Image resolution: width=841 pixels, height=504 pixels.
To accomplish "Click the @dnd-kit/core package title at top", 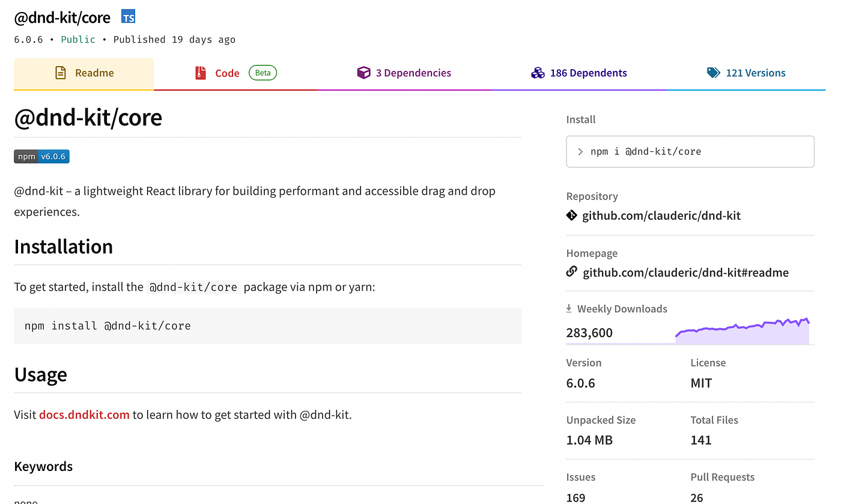I will 62,17.
